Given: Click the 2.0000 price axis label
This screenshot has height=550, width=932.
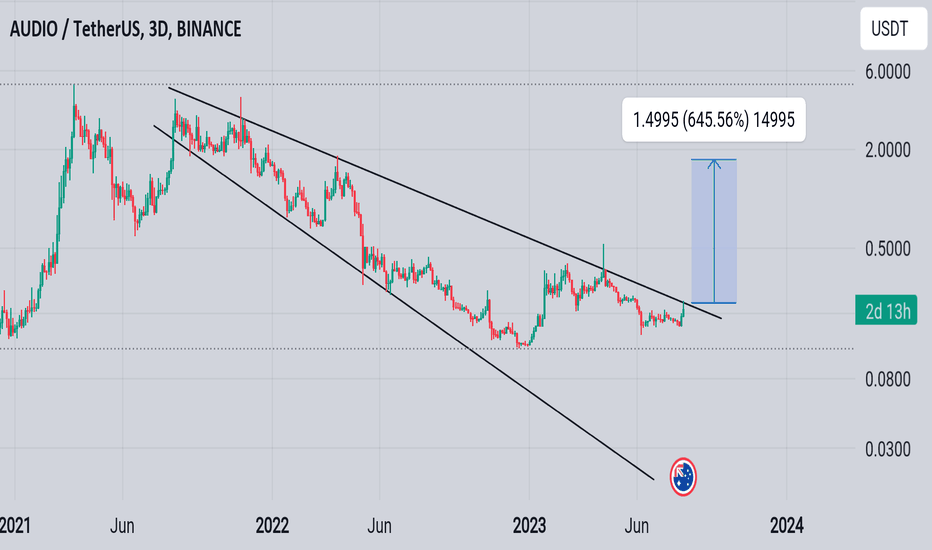Looking at the screenshot, I should tap(887, 150).
